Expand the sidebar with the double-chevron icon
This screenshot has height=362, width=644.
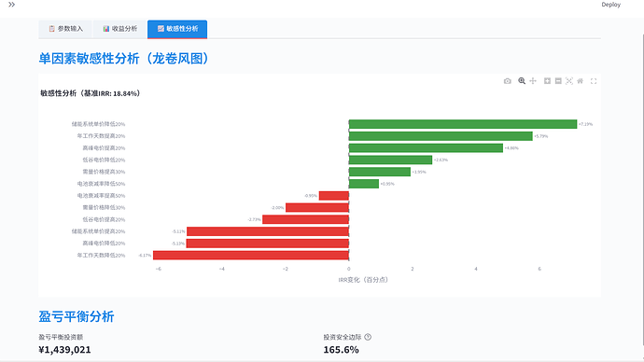11,5
